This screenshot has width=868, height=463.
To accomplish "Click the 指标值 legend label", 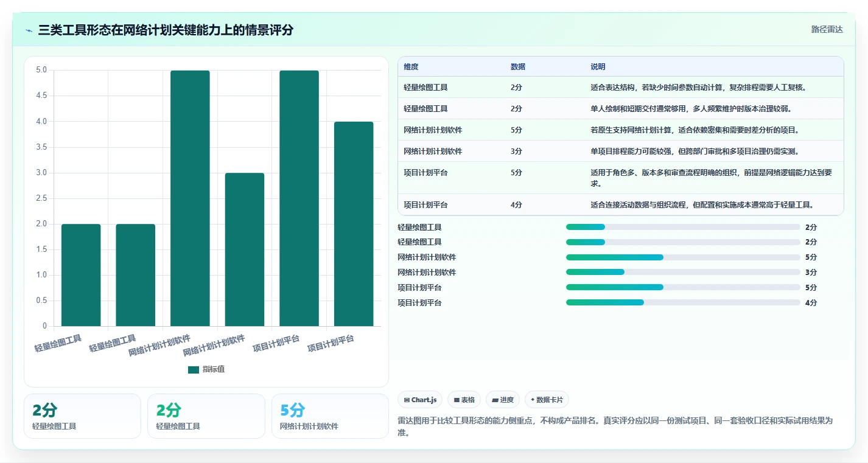I will pyautogui.click(x=214, y=370).
